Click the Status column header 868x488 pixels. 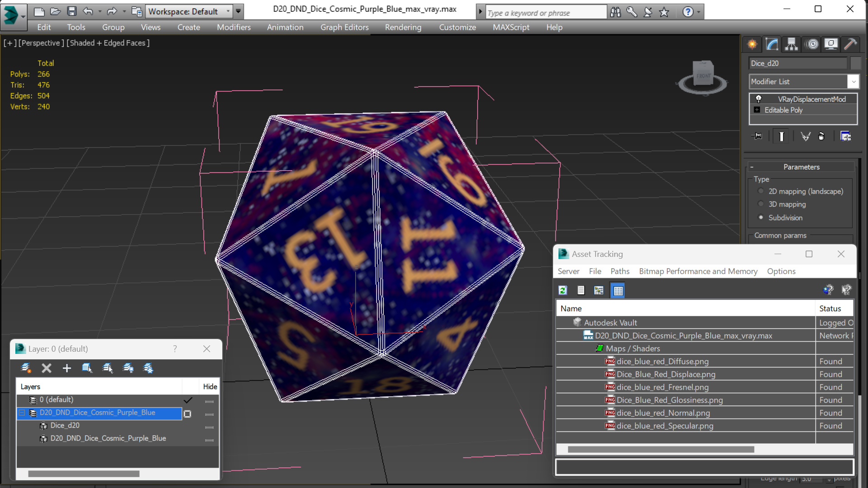(x=834, y=309)
